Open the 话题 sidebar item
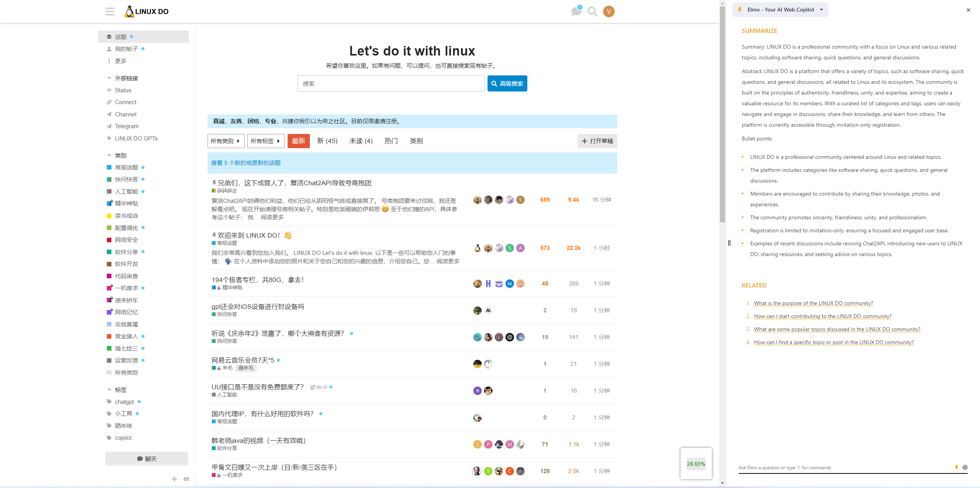The image size is (980, 488). [x=143, y=37]
